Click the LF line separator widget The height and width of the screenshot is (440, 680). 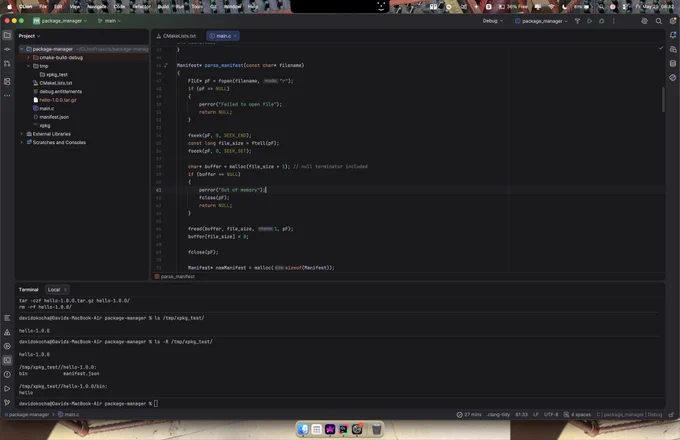(536, 415)
